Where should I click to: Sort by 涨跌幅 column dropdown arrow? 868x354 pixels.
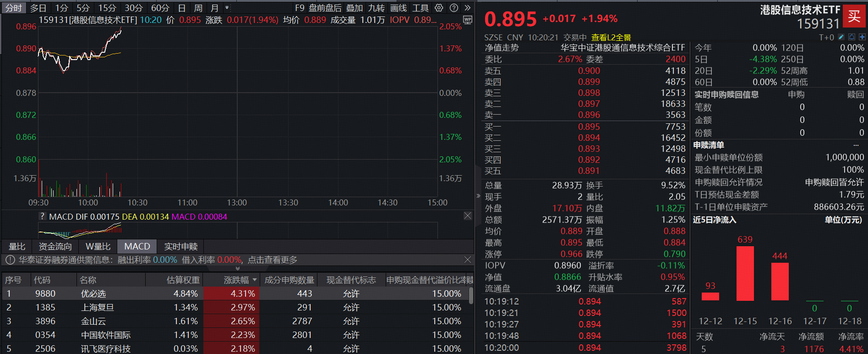coord(255,280)
